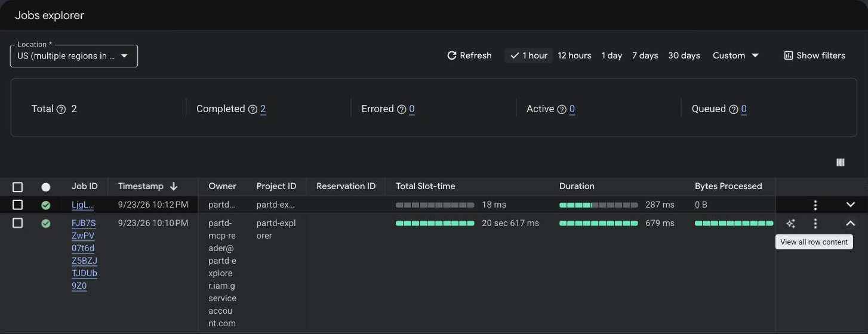Select checkbox for the FJB7S job row

pyautogui.click(x=18, y=223)
